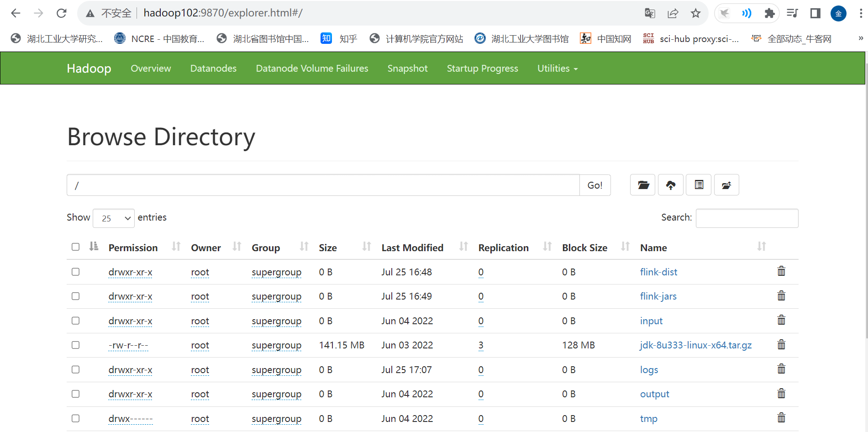Viewport: 868px width, 432px height.
Task: Click the browser forward arrow
Action: click(38, 13)
